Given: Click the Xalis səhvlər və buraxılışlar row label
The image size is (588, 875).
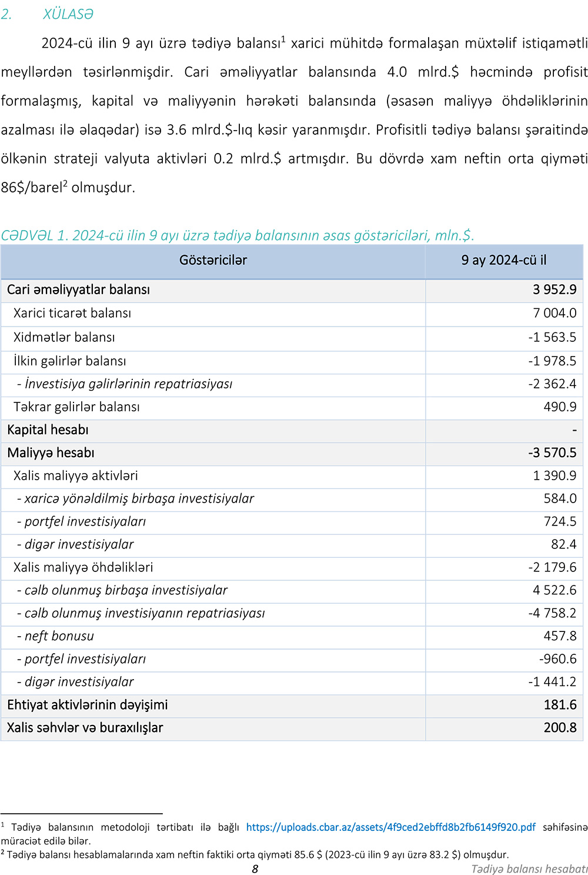Looking at the screenshot, I should (x=85, y=728).
